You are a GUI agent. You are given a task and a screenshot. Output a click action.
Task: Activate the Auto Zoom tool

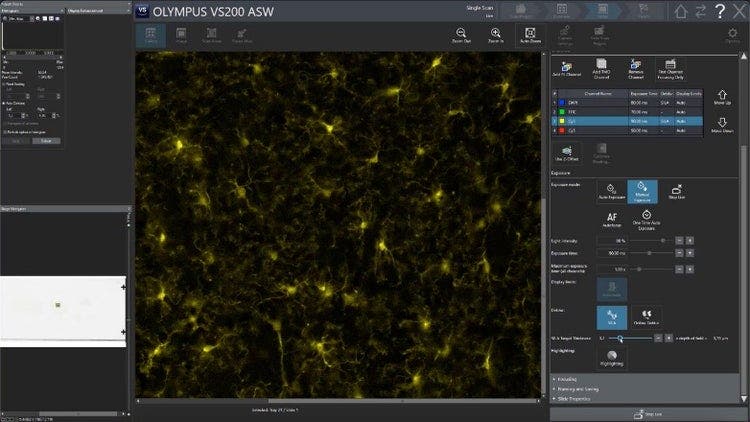click(x=530, y=34)
